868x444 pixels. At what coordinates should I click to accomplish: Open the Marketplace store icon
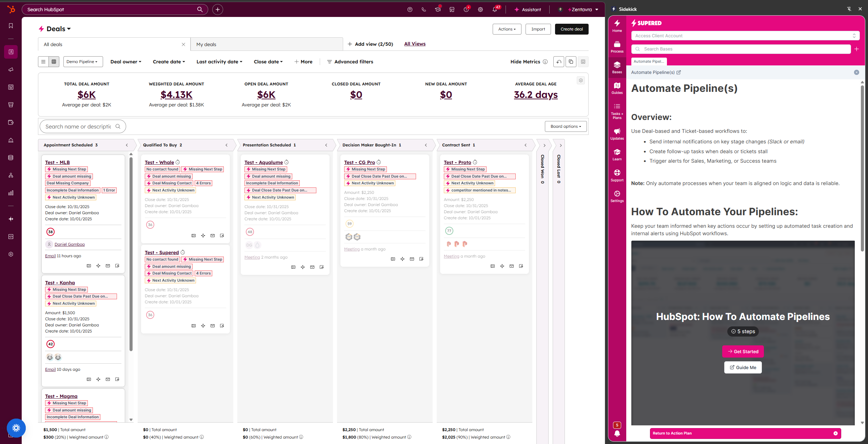point(452,9)
